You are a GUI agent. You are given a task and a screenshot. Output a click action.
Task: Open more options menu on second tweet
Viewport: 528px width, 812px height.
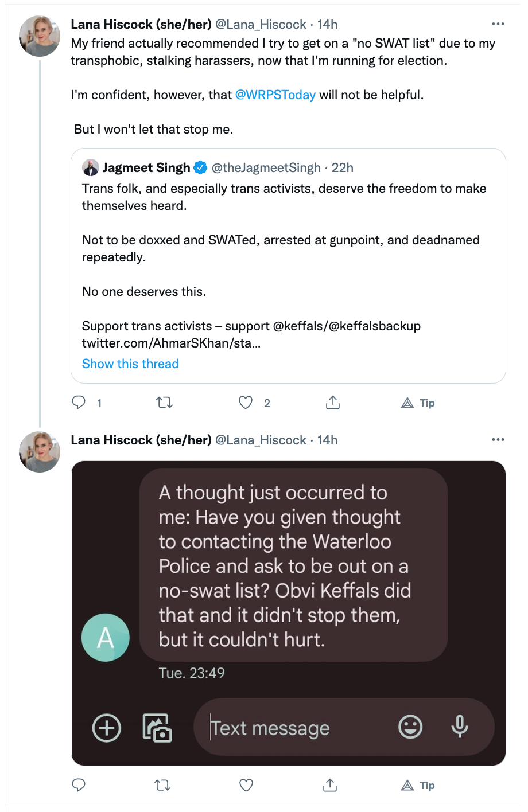[498, 440]
